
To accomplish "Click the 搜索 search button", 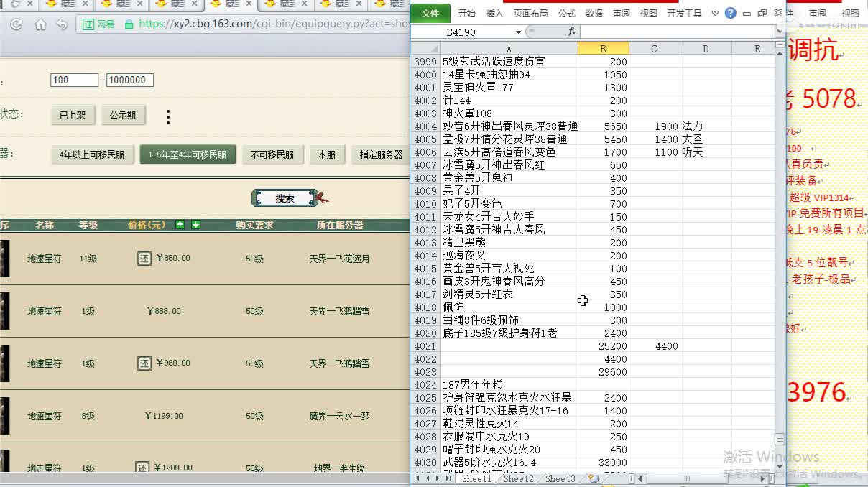I will click(285, 198).
